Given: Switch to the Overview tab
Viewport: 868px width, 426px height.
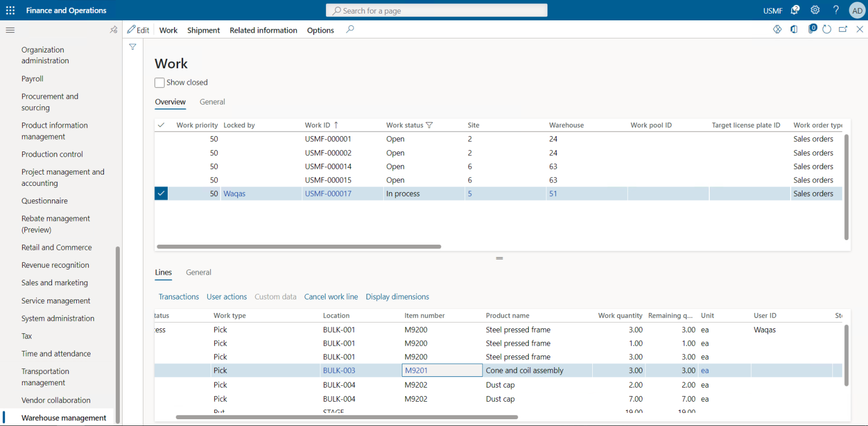Looking at the screenshot, I should [170, 102].
